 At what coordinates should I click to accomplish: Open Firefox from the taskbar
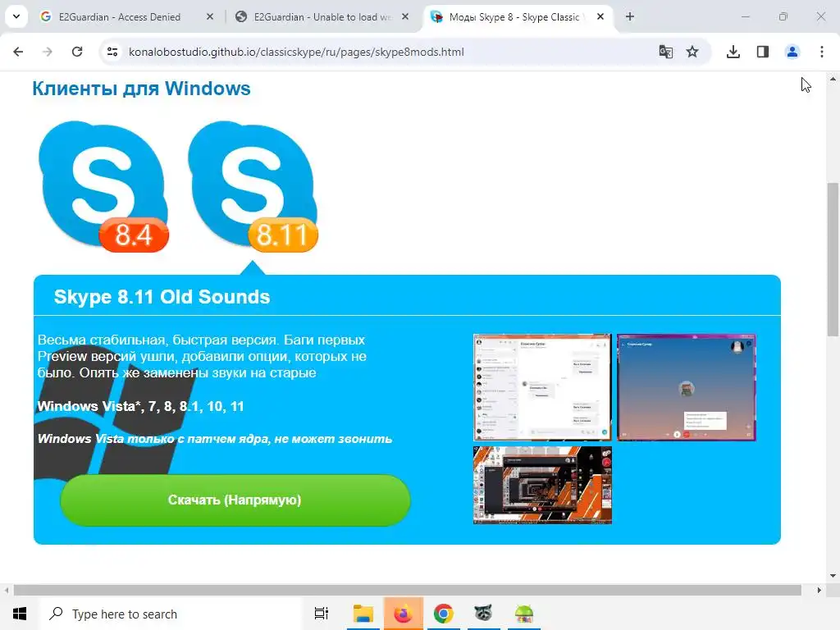pos(403,614)
